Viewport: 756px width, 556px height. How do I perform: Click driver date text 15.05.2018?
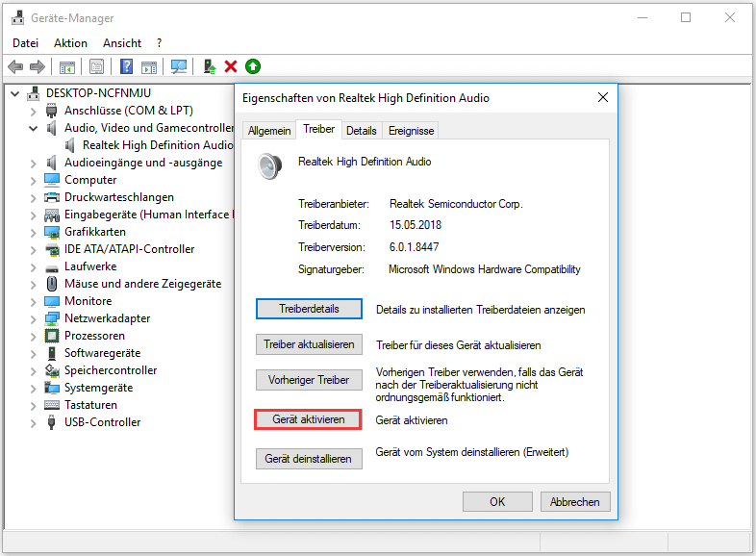pos(416,225)
